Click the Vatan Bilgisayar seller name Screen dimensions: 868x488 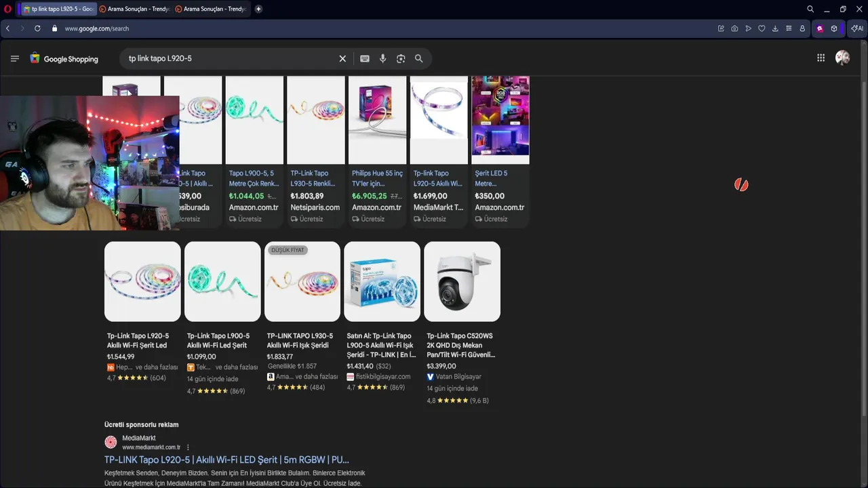(459, 376)
